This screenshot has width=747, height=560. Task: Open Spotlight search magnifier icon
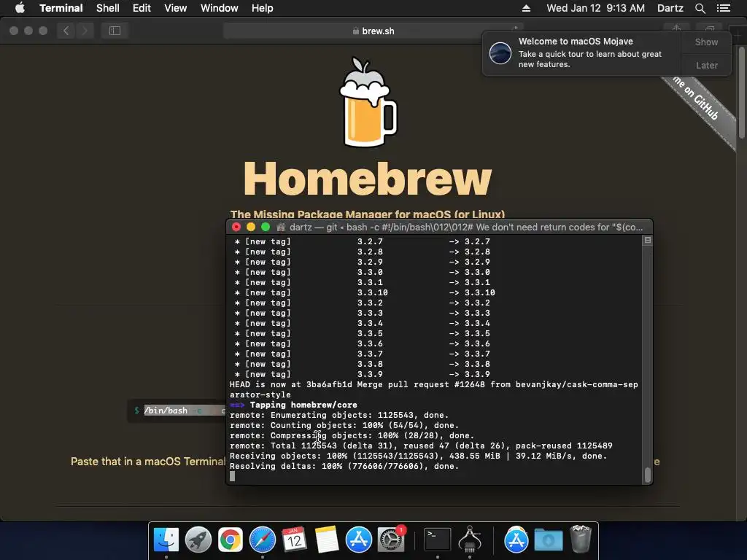pyautogui.click(x=700, y=8)
